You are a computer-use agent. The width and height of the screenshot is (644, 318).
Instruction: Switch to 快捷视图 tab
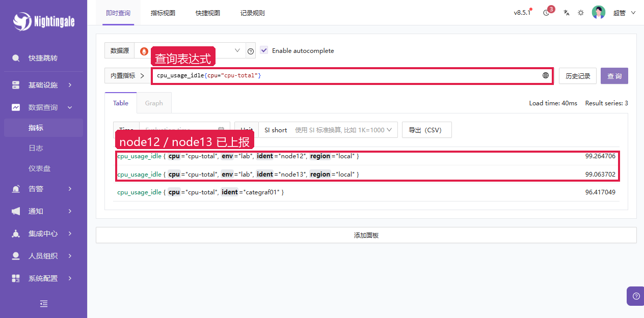click(x=208, y=13)
